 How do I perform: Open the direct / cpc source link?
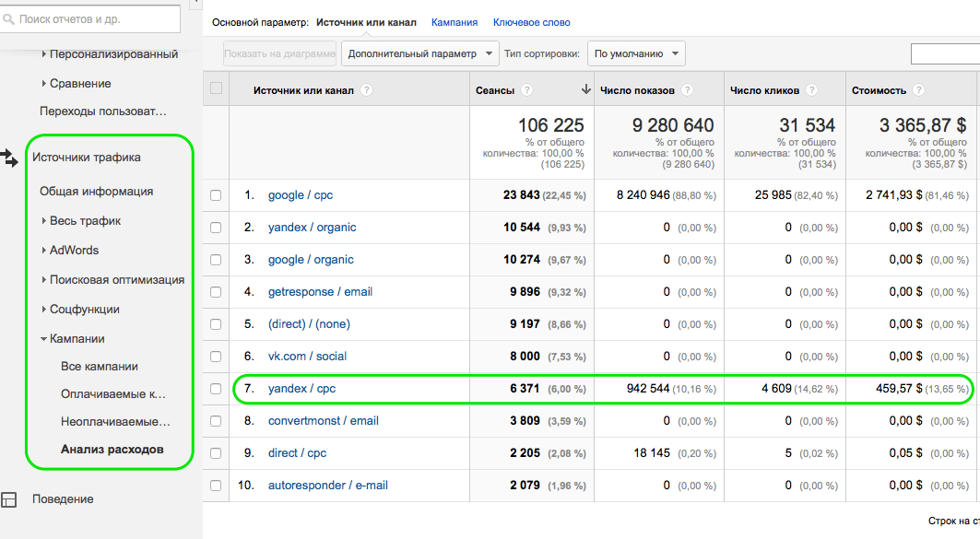[x=297, y=452]
